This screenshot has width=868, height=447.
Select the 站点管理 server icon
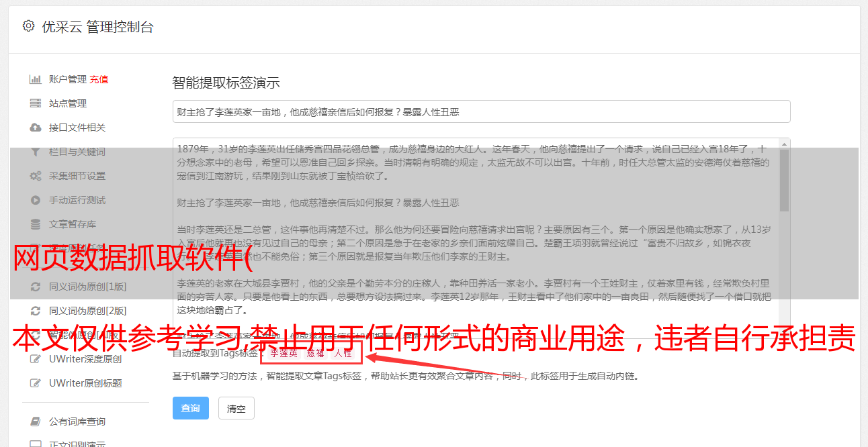point(36,103)
